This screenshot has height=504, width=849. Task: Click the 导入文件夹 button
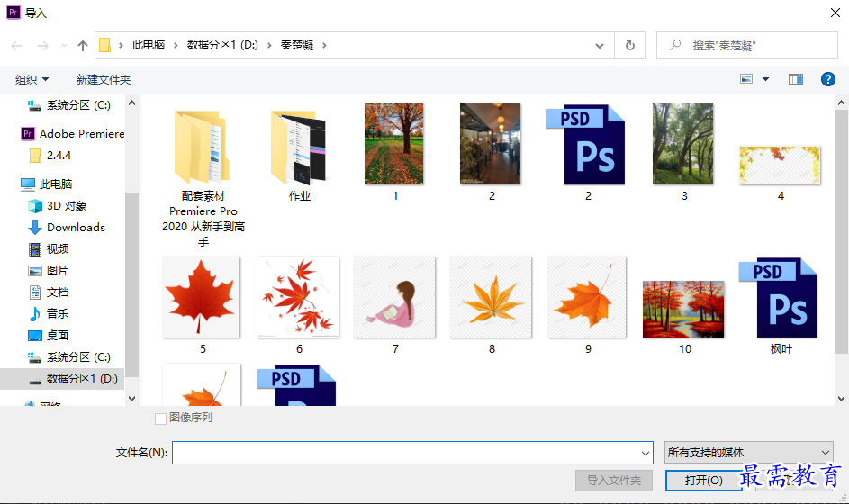613,481
